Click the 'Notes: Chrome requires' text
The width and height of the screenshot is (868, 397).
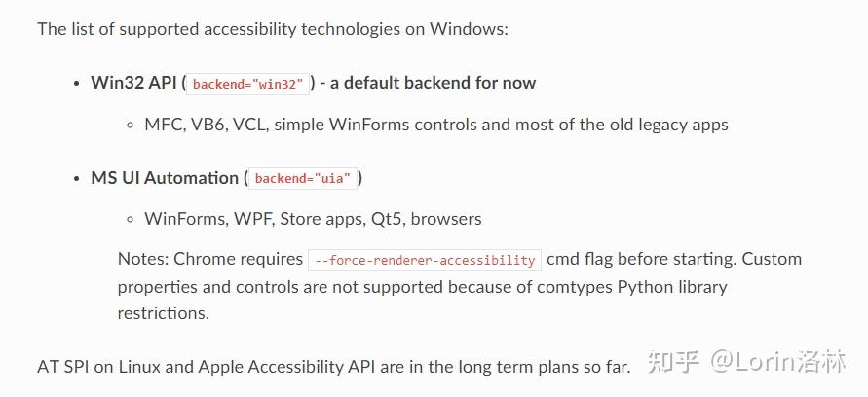click(209, 259)
